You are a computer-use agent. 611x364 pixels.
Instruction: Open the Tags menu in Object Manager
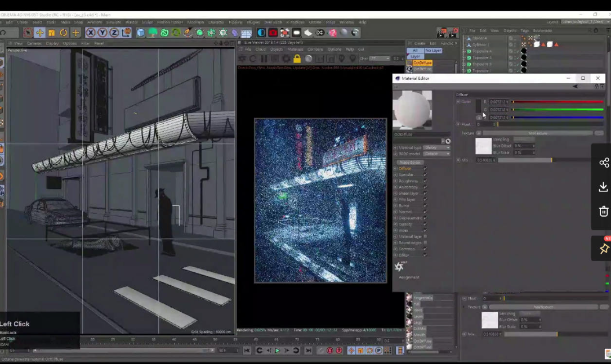(524, 30)
